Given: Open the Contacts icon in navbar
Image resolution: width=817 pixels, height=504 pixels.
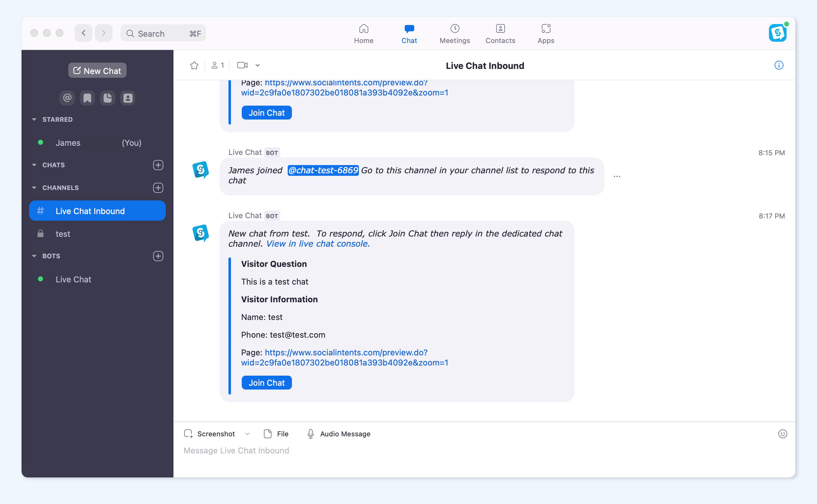Looking at the screenshot, I should click(500, 33).
